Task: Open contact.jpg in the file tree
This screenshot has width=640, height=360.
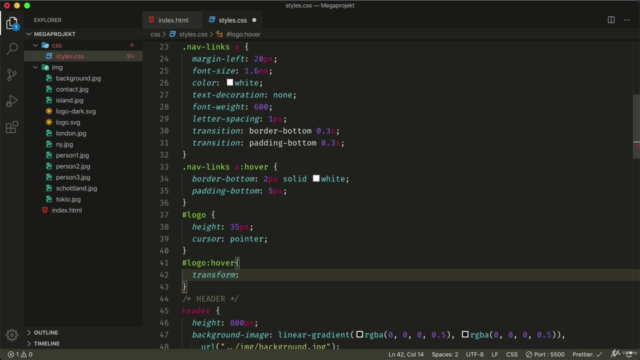Action: coord(72,89)
